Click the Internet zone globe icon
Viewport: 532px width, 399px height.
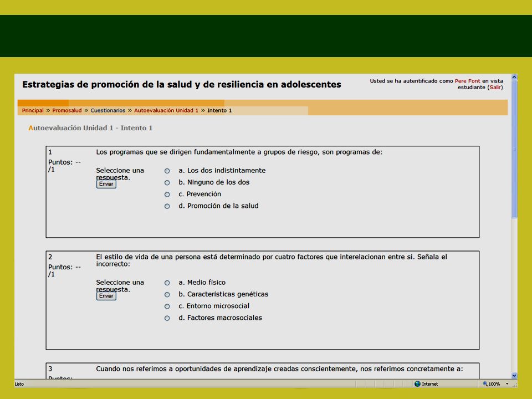point(417,384)
